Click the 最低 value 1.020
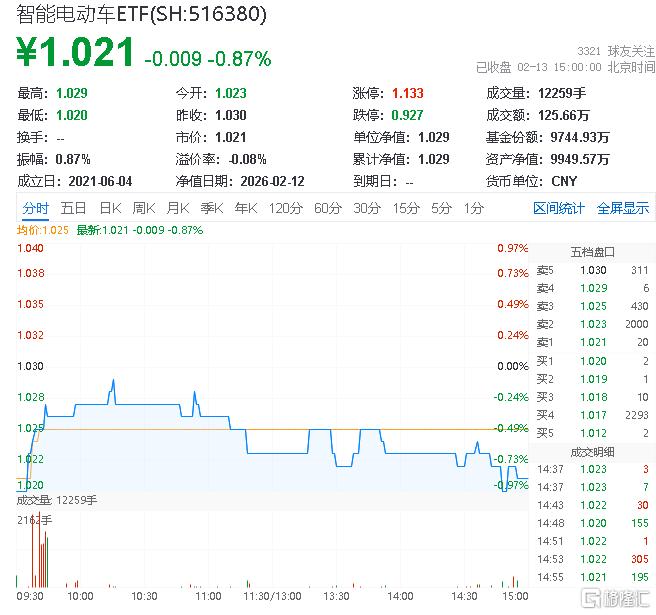The height and width of the screenshot is (615, 656). coord(72,115)
